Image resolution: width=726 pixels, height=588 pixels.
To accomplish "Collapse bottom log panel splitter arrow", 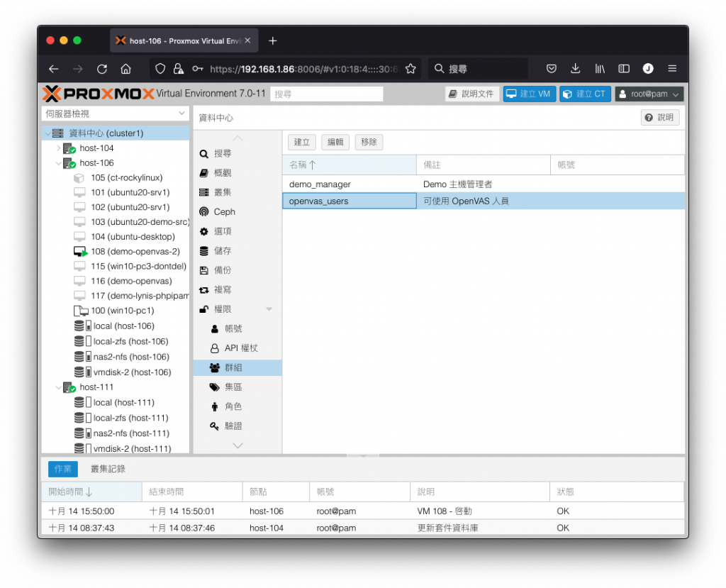I will tap(363, 456).
